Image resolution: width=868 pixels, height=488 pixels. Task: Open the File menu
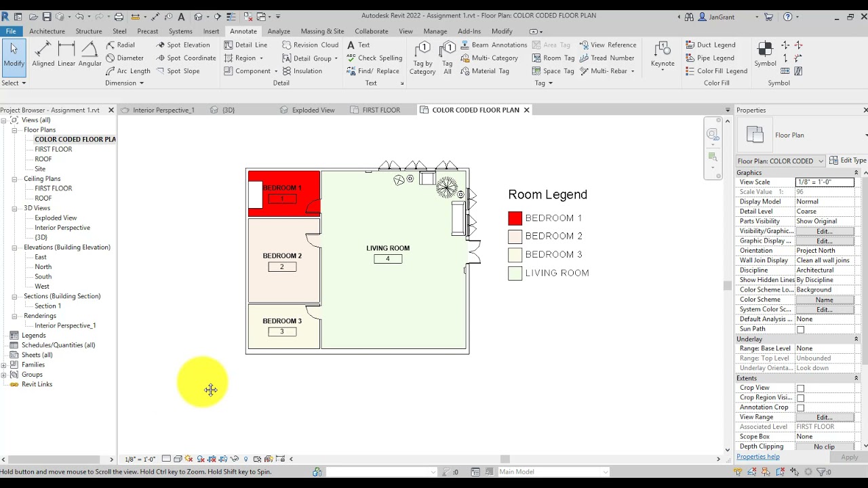(11, 31)
